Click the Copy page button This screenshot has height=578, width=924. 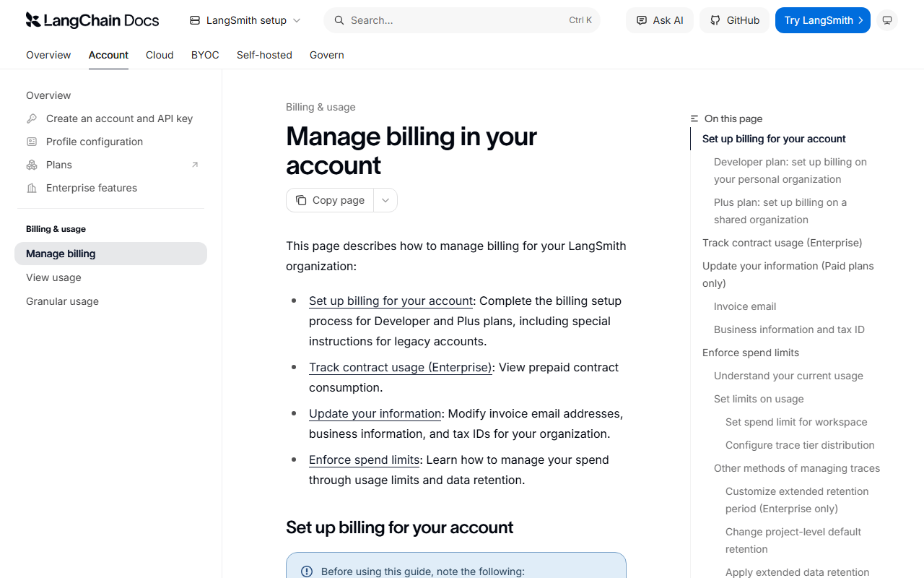(x=330, y=200)
